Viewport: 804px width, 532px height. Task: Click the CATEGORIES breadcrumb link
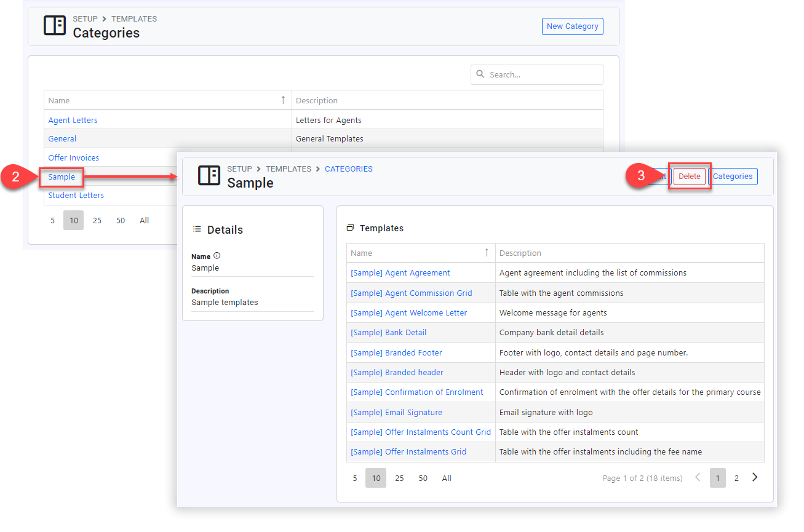click(x=348, y=169)
